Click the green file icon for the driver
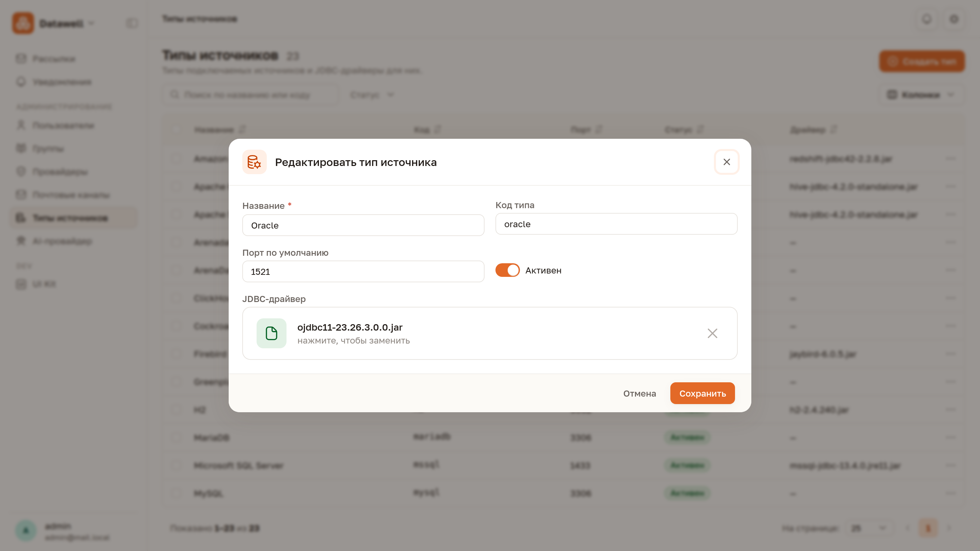This screenshot has height=551, width=980. (271, 333)
